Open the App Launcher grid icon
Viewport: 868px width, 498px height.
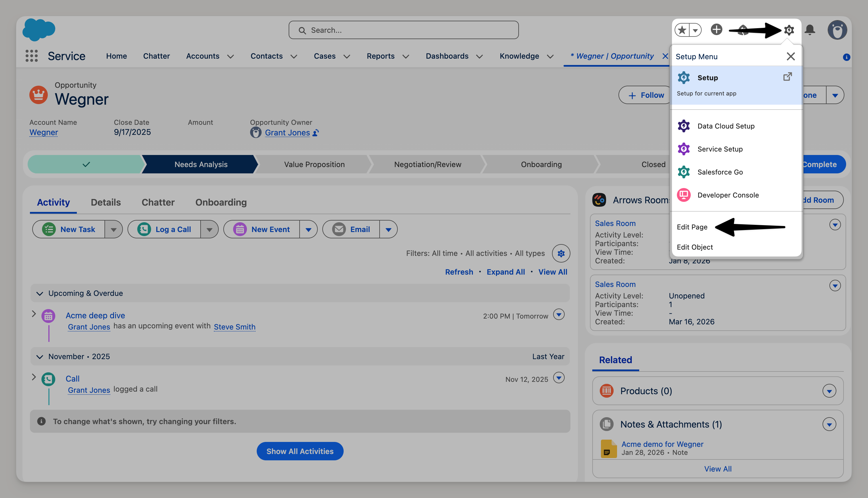(31, 56)
